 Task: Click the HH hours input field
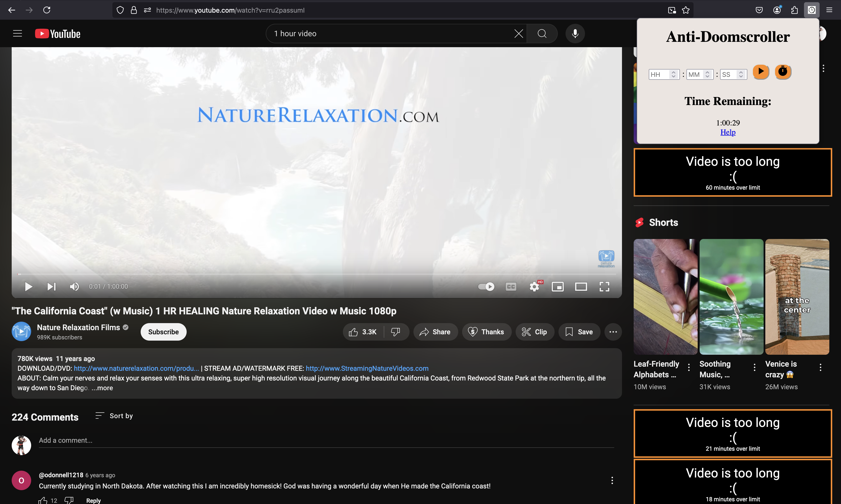[x=659, y=74]
